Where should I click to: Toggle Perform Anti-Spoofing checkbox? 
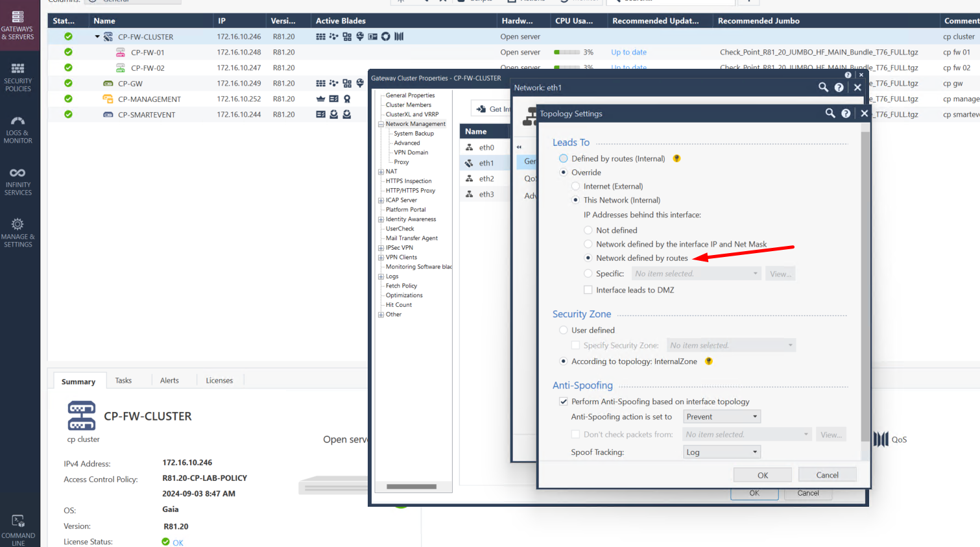tap(564, 402)
